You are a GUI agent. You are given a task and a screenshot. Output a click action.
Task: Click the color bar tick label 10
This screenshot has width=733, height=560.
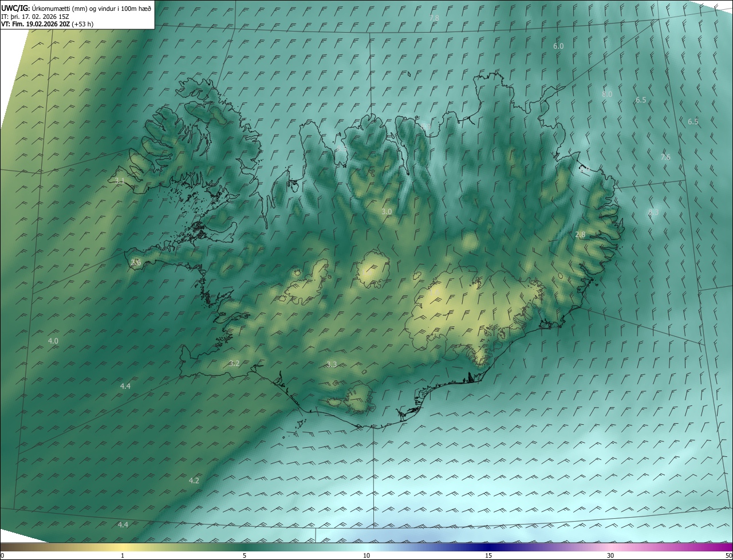[x=366, y=555]
